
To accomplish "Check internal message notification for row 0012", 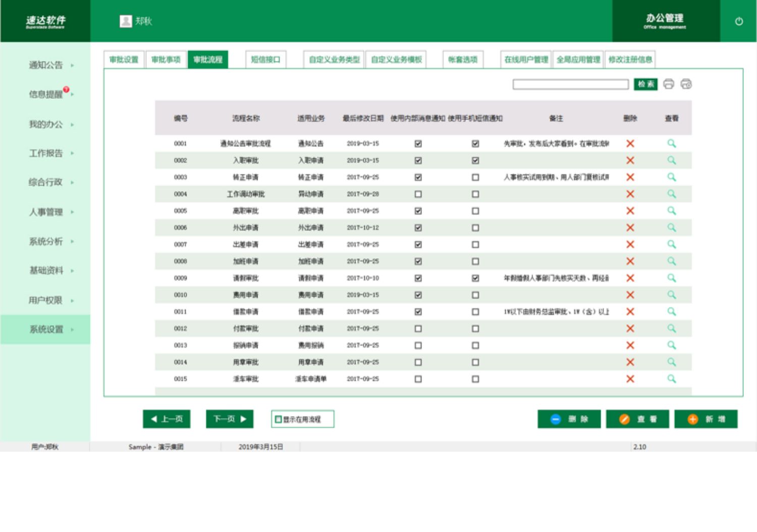I will 418,329.
